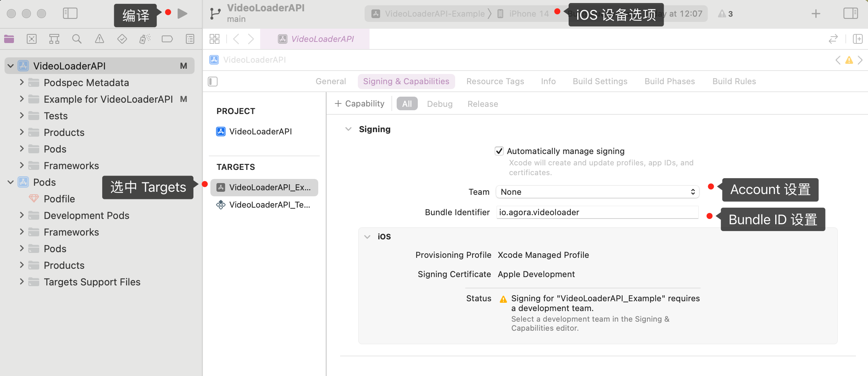
Task: Open the Team None dropdown
Action: [x=598, y=192]
